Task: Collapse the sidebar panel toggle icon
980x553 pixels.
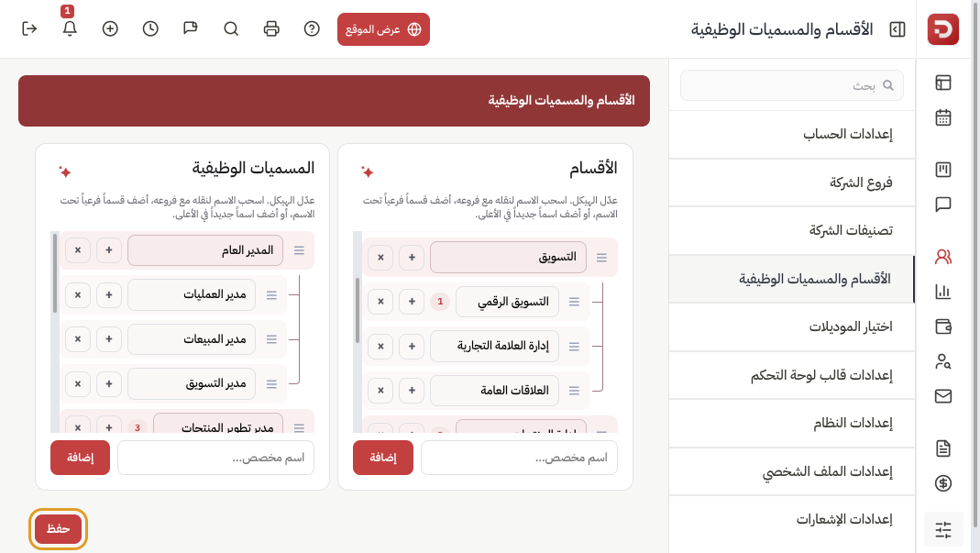Action: 897,29
